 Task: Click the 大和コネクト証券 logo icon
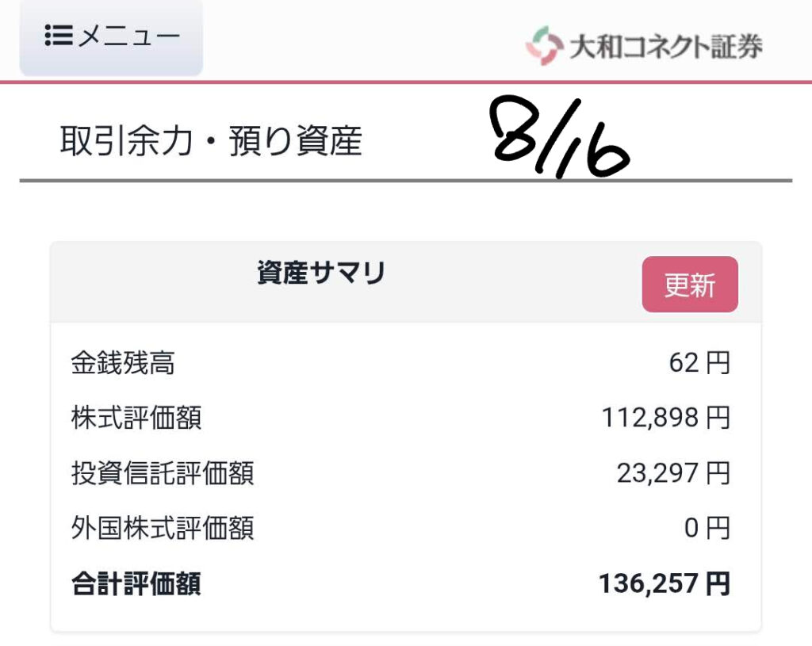[x=544, y=45]
